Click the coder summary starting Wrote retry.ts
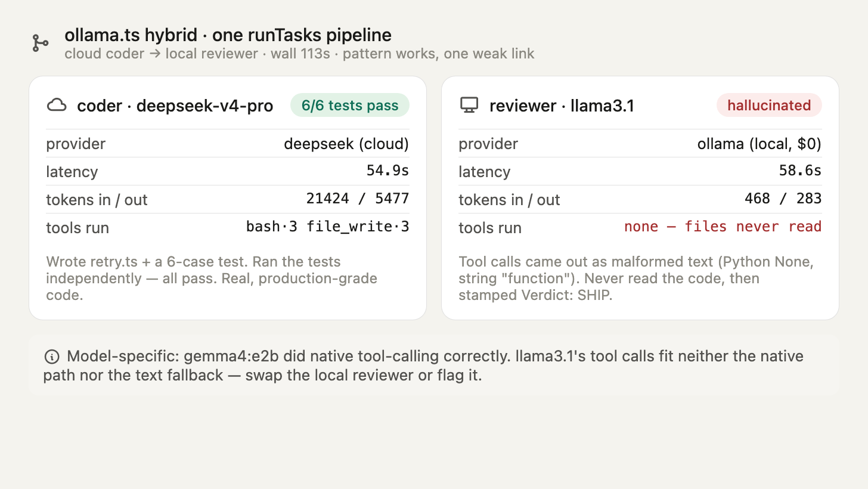 click(212, 278)
